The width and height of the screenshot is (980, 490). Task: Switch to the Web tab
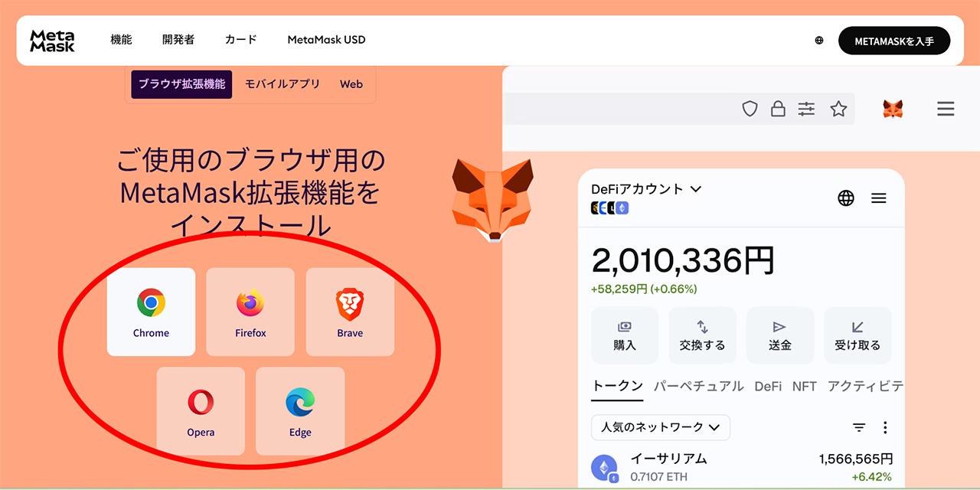point(351,84)
